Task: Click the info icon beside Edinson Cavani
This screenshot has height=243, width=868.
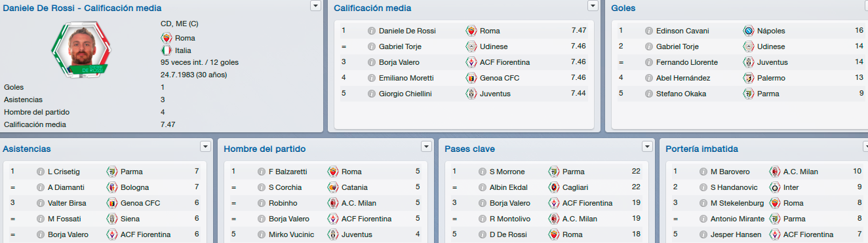Action: 649,31
